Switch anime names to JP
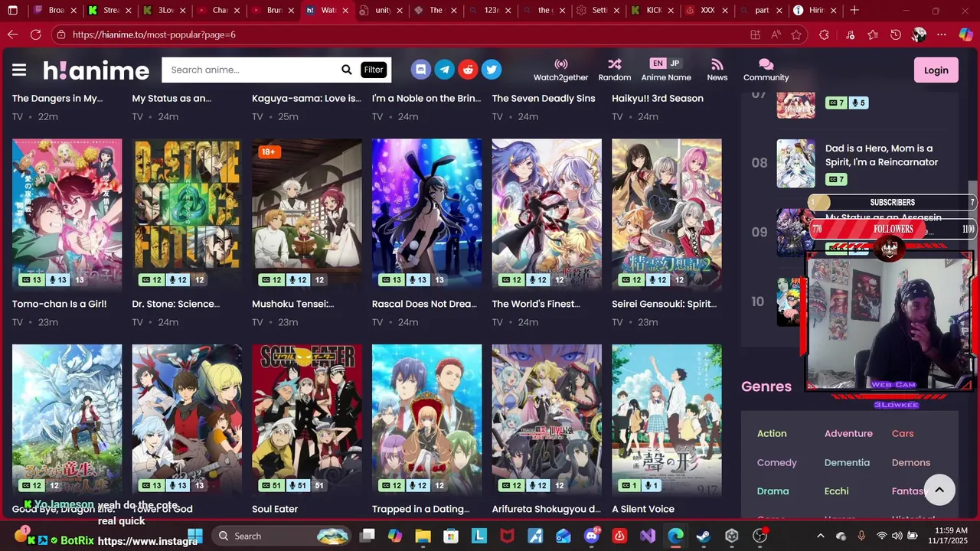This screenshot has height=551, width=980. click(x=675, y=64)
